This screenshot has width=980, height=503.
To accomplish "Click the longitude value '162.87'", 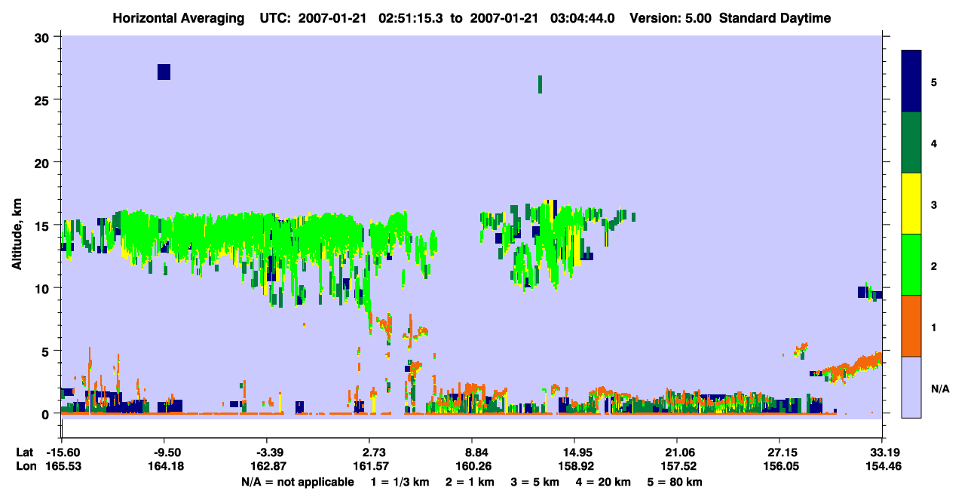I will (x=267, y=466).
